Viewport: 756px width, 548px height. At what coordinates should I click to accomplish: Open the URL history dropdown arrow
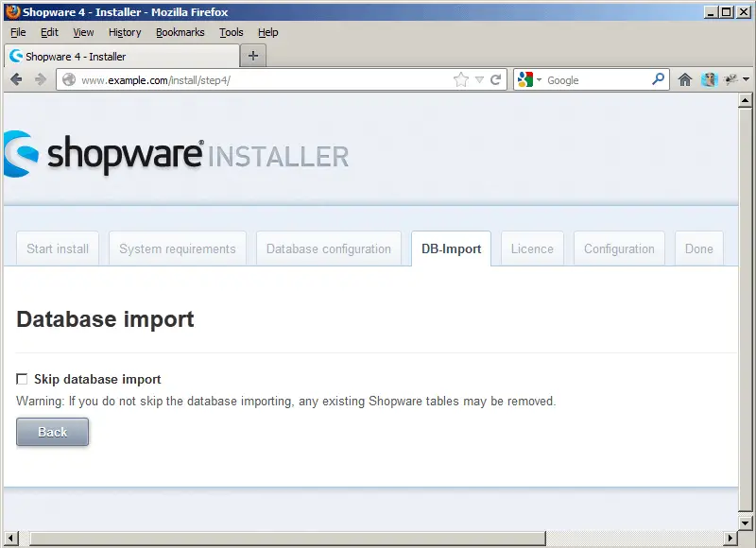[x=479, y=80]
